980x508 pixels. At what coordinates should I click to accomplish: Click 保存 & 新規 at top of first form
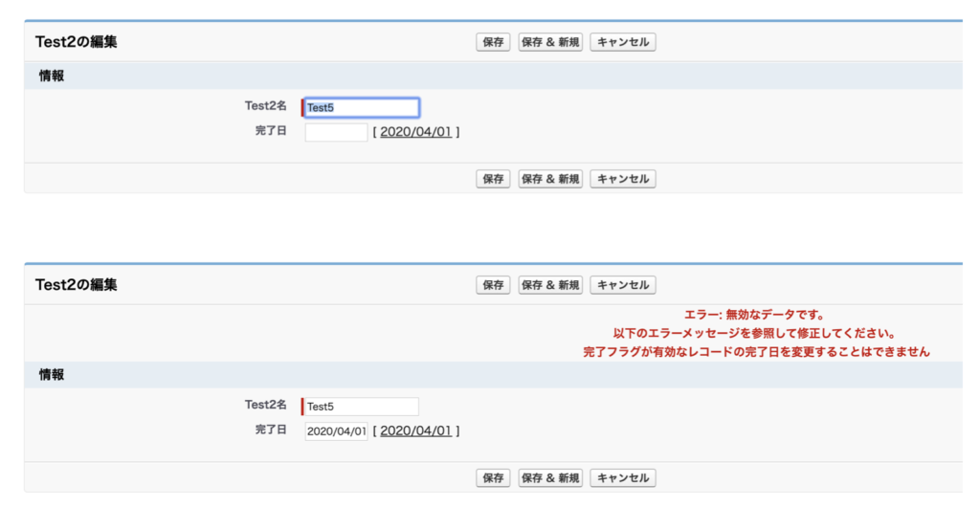point(550,42)
